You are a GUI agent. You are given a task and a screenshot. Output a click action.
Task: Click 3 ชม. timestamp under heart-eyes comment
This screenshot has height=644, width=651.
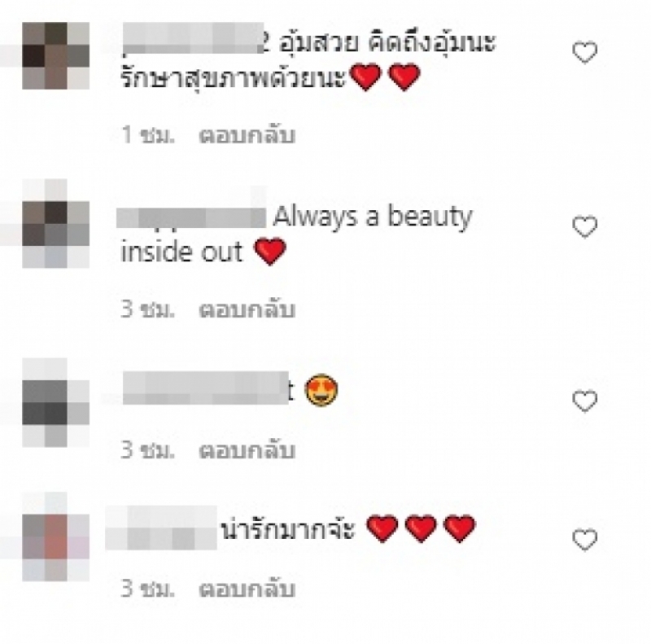148,450
